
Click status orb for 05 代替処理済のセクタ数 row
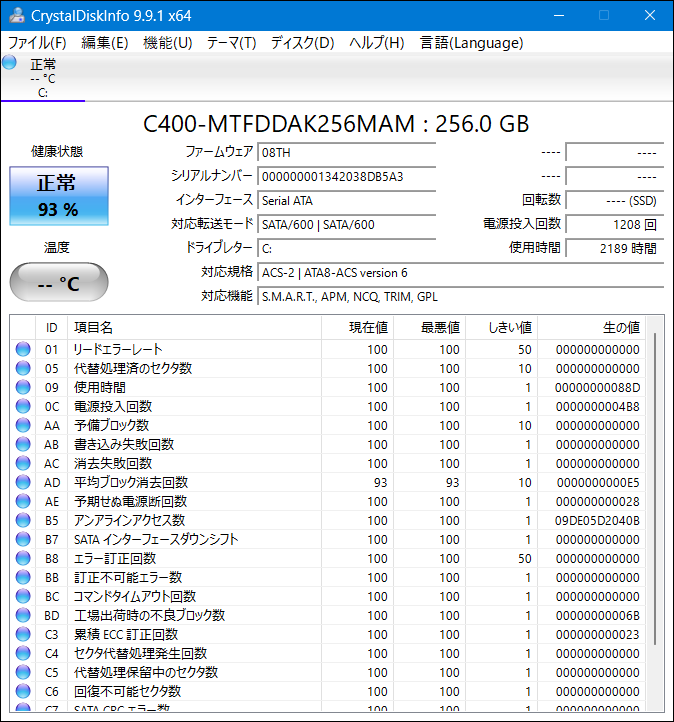(x=23, y=368)
